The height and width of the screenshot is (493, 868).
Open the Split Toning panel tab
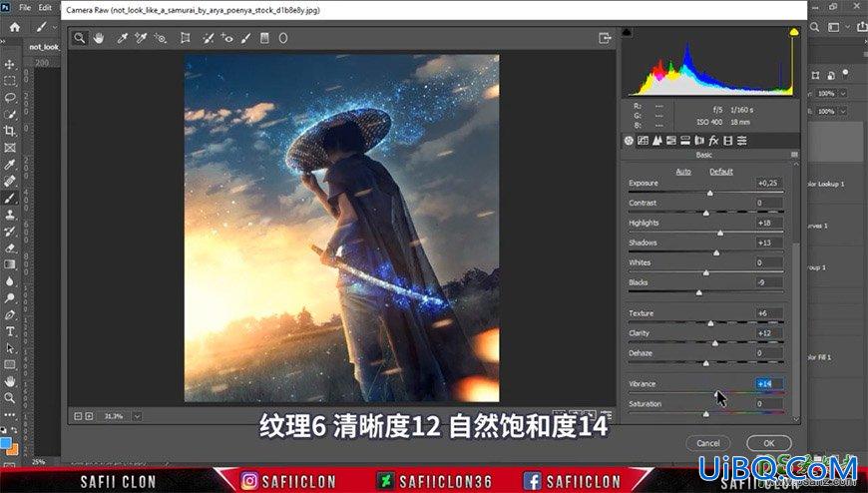(x=685, y=141)
